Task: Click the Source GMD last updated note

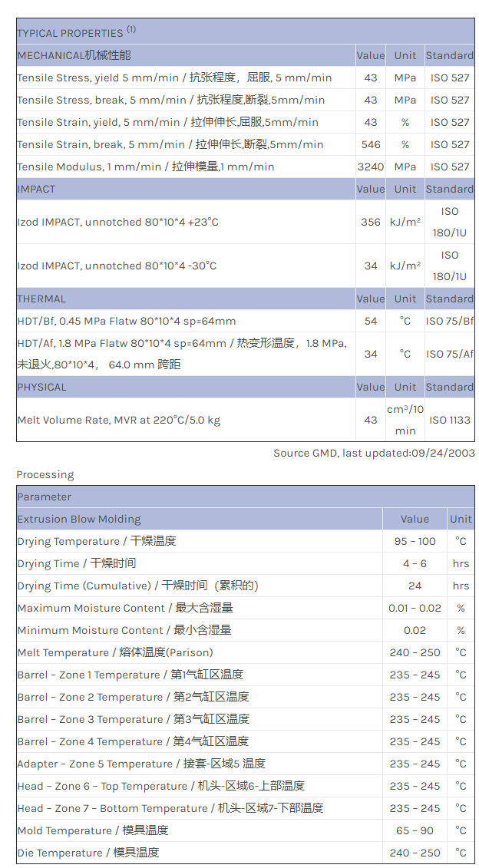Action: pyautogui.click(x=374, y=453)
